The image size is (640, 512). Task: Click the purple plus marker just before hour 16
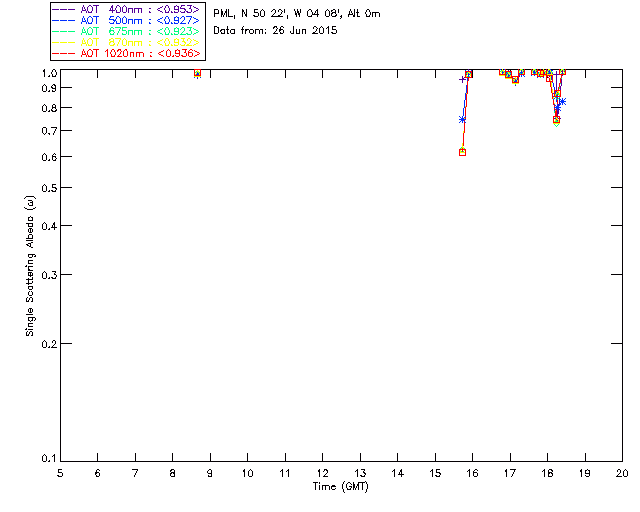(x=462, y=80)
